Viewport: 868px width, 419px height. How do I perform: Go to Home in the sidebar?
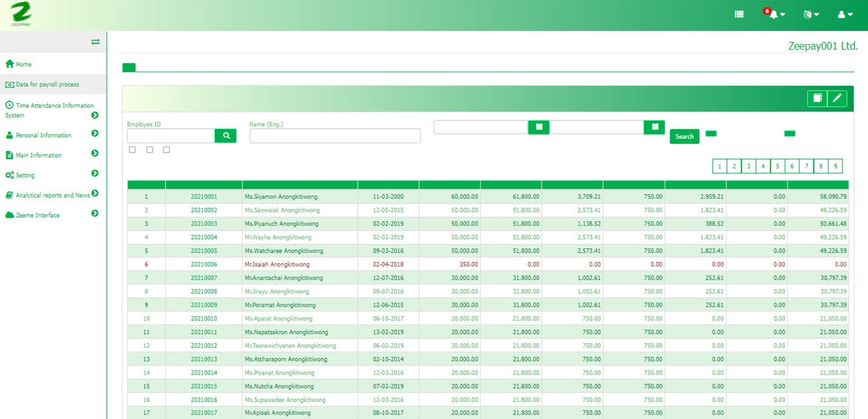24,64
